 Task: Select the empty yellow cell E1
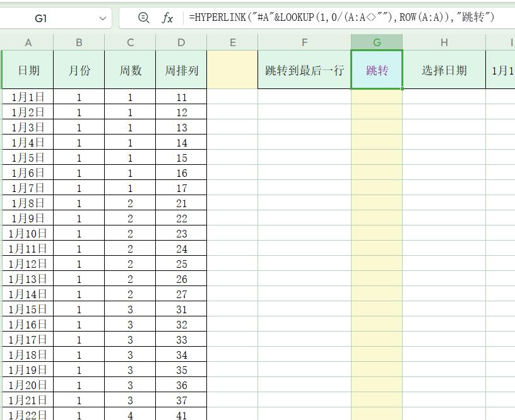[x=232, y=69]
